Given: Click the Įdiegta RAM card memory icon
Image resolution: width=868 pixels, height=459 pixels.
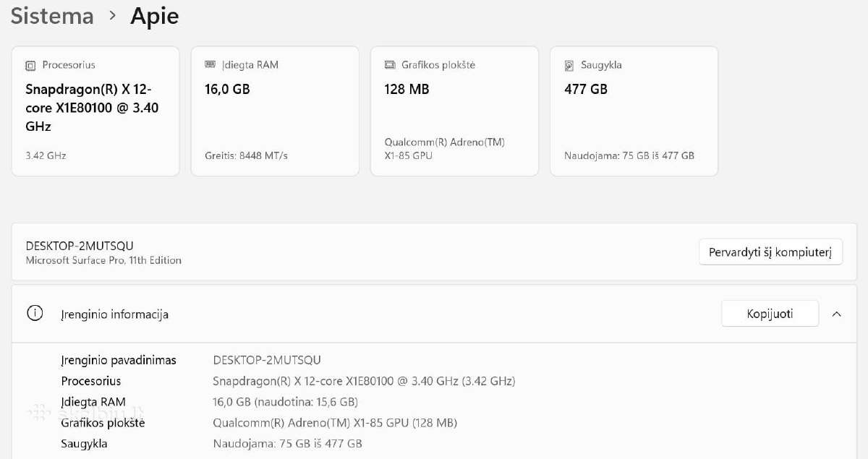Looking at the screenshot, I should coord(210,64).
